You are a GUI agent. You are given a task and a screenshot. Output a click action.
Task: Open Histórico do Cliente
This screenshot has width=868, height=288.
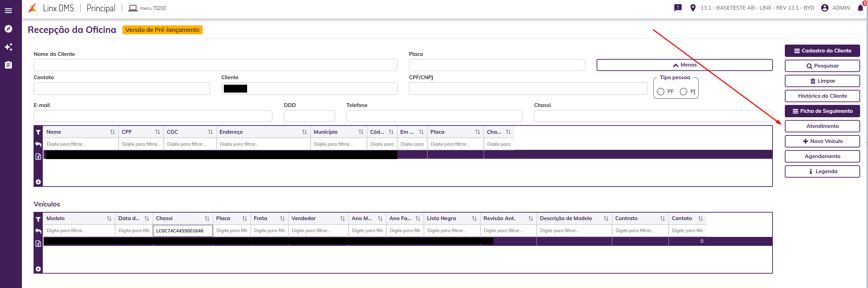tap(822, 96)
